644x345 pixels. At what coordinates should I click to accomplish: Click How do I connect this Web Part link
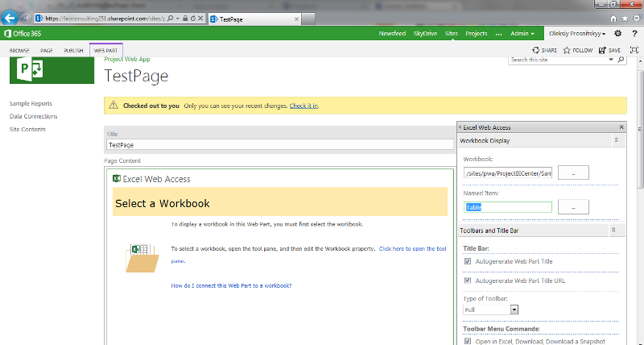coord(231,285)
